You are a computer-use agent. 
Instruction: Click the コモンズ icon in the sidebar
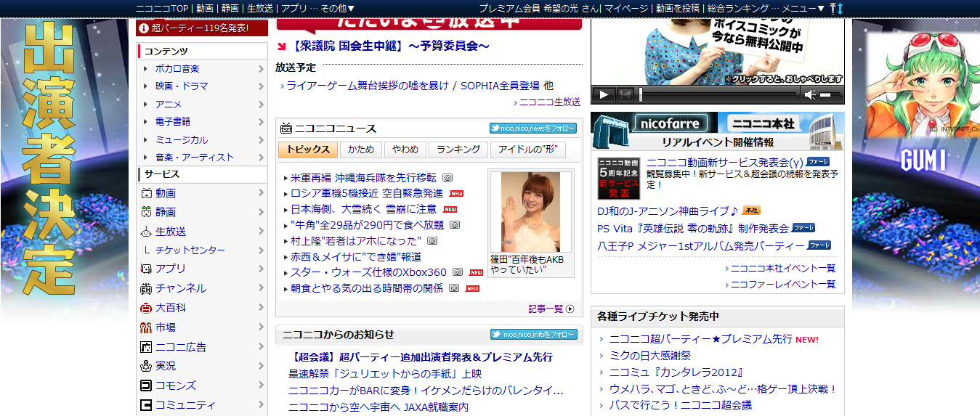(146, 386)
